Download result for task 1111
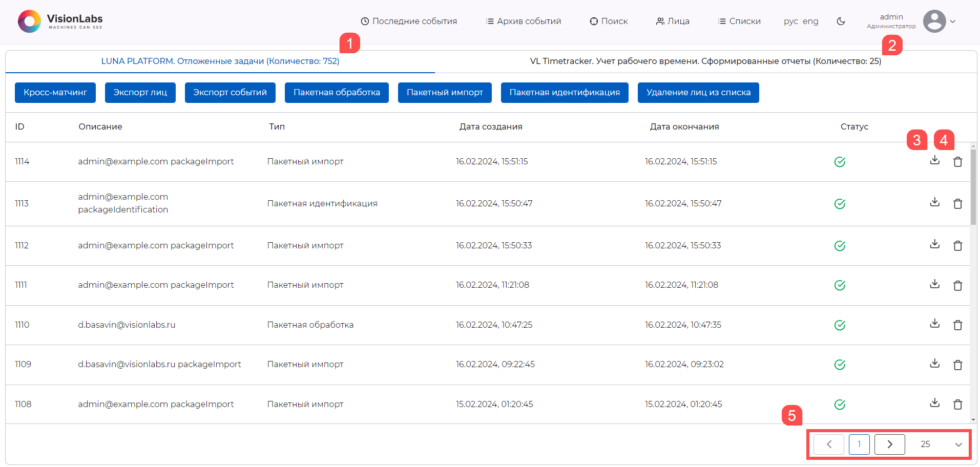The width and height of the screenshot is (980, 467). [935, 284]
